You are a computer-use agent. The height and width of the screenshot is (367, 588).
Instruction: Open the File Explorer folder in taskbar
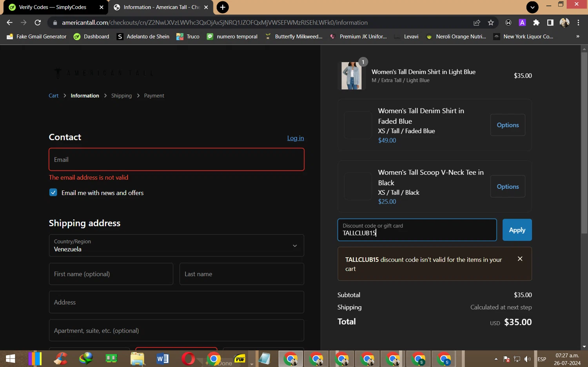pos(137,359)
